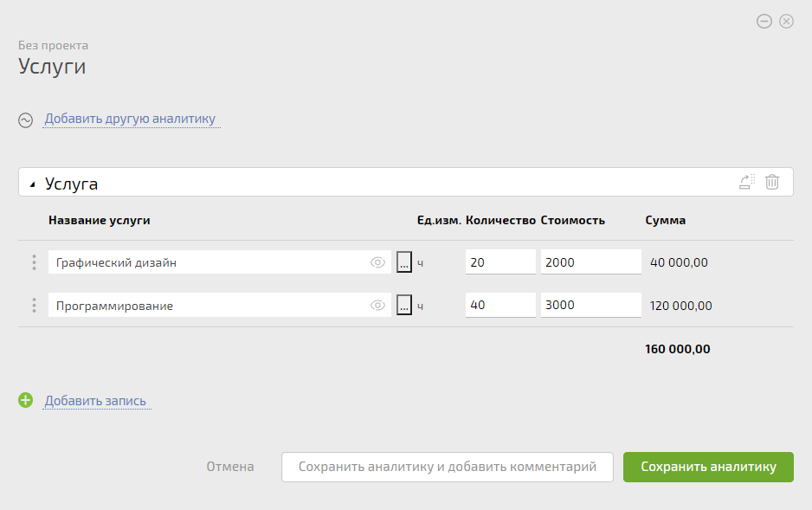Click the Добавить запись link
Screen dimensions: 812x510
tap(95, 401)
